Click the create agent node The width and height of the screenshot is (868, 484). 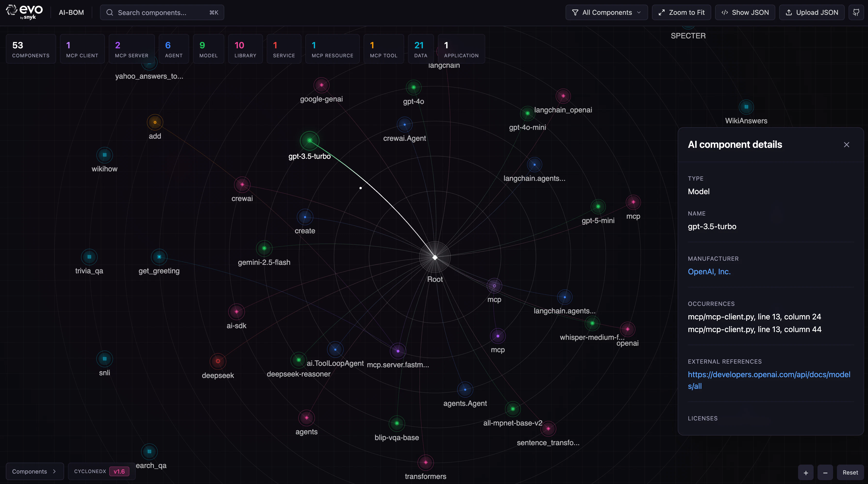(305, 217)
